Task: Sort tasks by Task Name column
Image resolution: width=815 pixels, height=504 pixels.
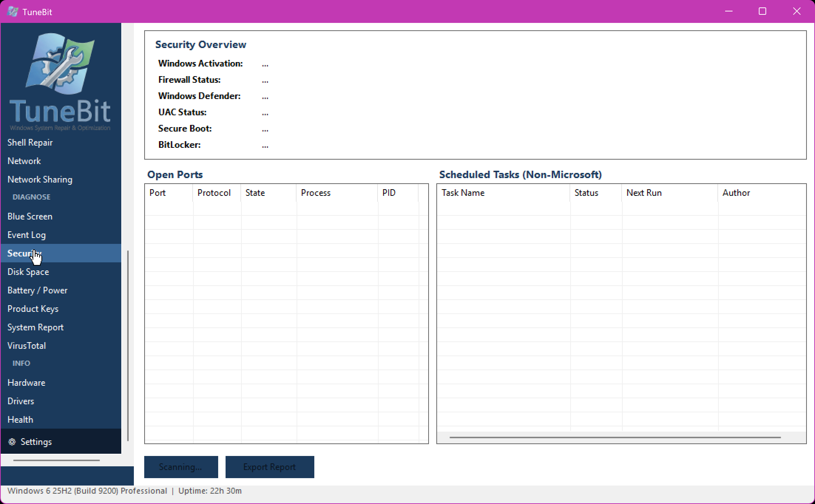Action: (x=504, y=193)
